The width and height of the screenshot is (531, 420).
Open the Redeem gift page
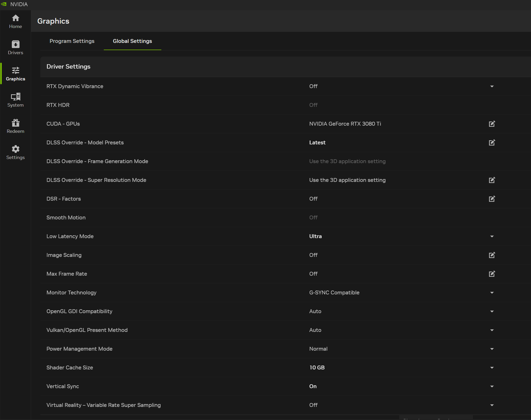(x=15, y=126)
